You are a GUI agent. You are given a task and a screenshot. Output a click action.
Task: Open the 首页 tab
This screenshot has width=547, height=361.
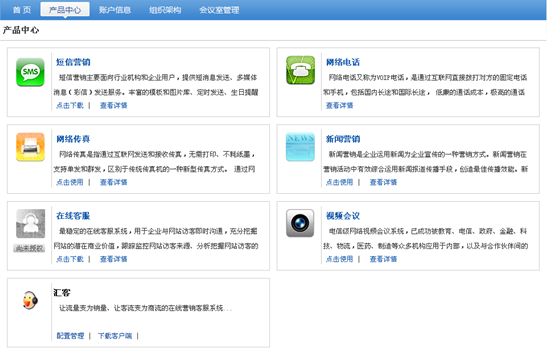[x=22, y=10]
